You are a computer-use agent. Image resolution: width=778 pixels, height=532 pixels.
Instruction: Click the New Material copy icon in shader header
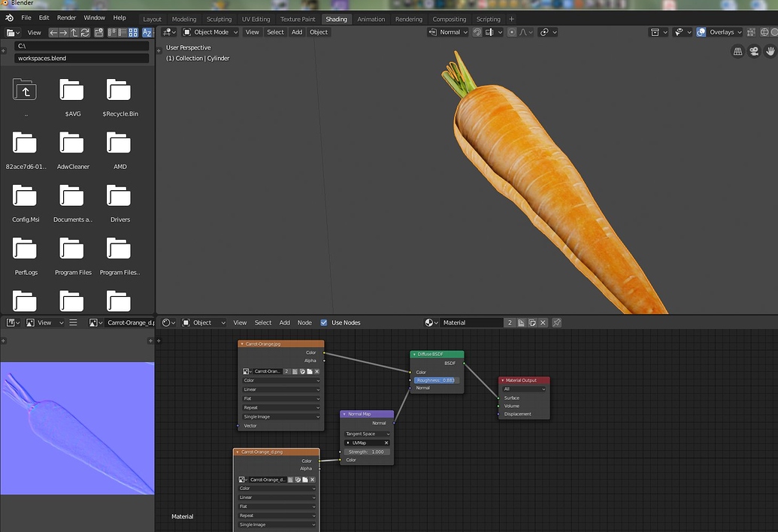[531, 322]
